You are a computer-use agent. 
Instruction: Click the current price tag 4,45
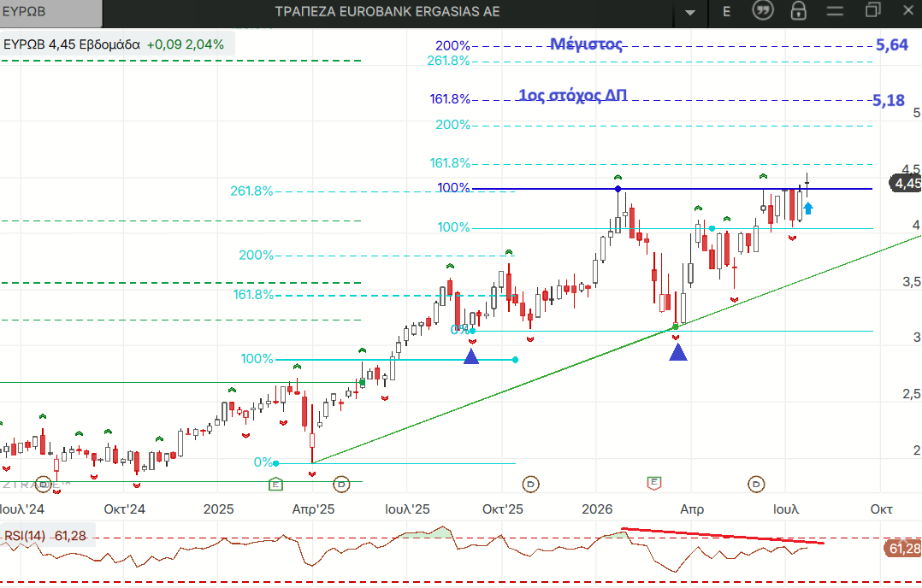pyautogui.click(x=906, y=184)
